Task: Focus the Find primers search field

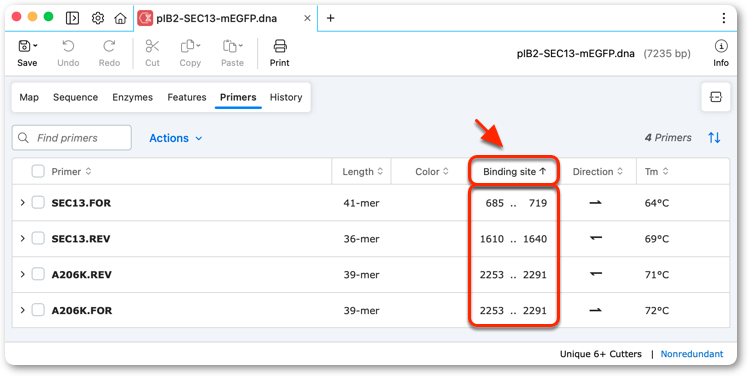Action: point(72,138)
